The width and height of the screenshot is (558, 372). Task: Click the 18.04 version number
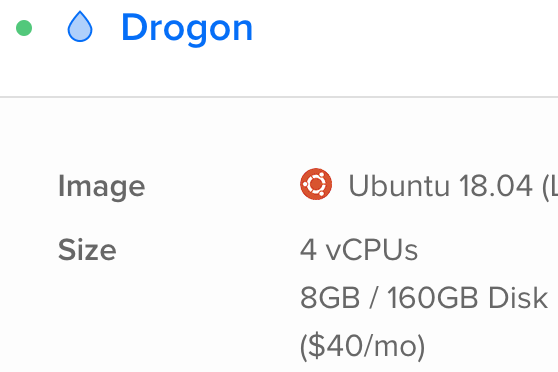coord(495,185)
